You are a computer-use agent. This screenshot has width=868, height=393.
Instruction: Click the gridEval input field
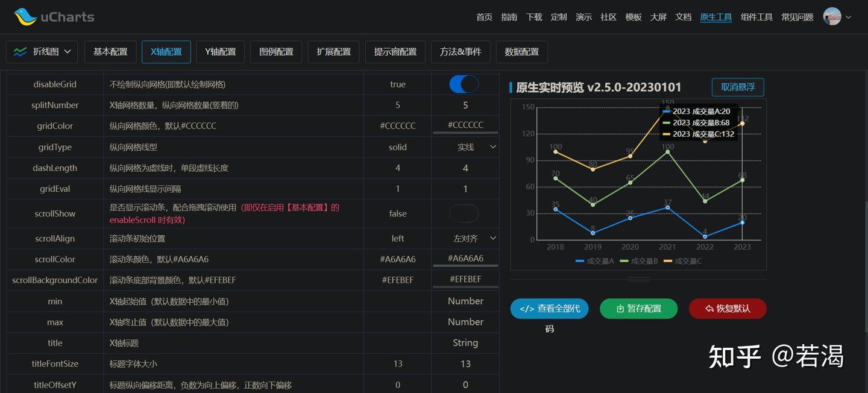[x=465, y=189]
